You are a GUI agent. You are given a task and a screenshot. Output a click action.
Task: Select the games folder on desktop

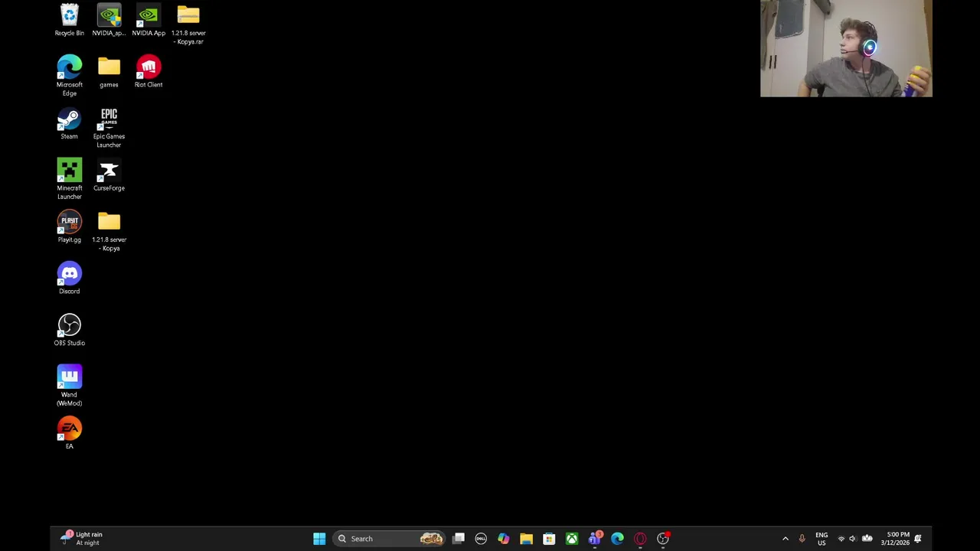point(109,72)
